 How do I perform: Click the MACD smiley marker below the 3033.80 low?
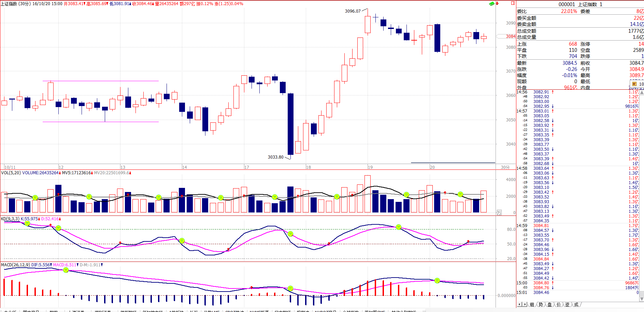tap(290, 288)
